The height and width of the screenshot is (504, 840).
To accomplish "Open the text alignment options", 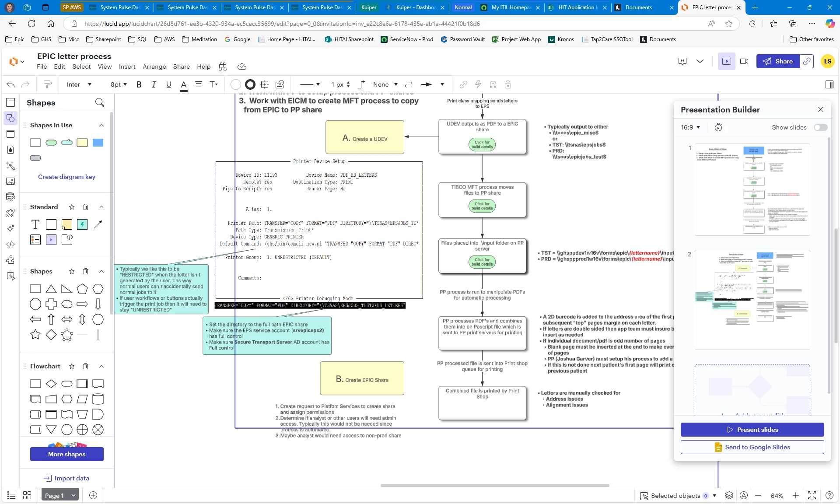I will 198,84.
